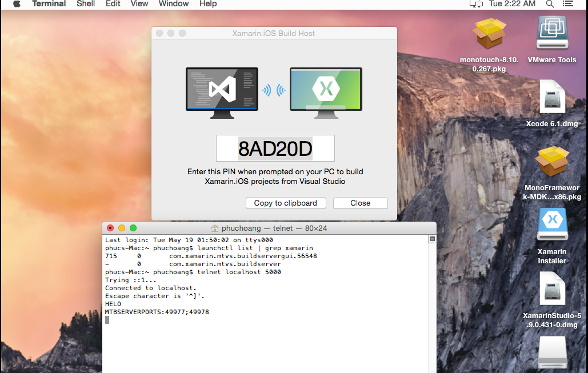Open the View menu

point(139,4)
